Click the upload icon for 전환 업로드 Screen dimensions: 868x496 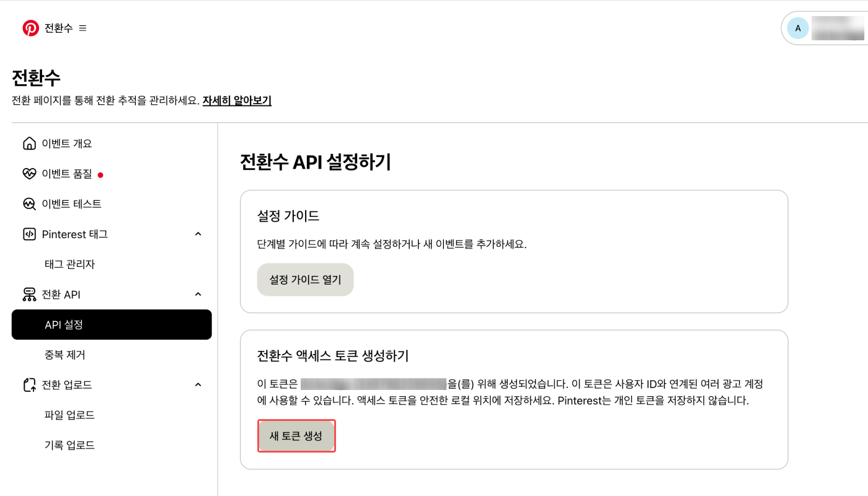(x=29, y=385)
